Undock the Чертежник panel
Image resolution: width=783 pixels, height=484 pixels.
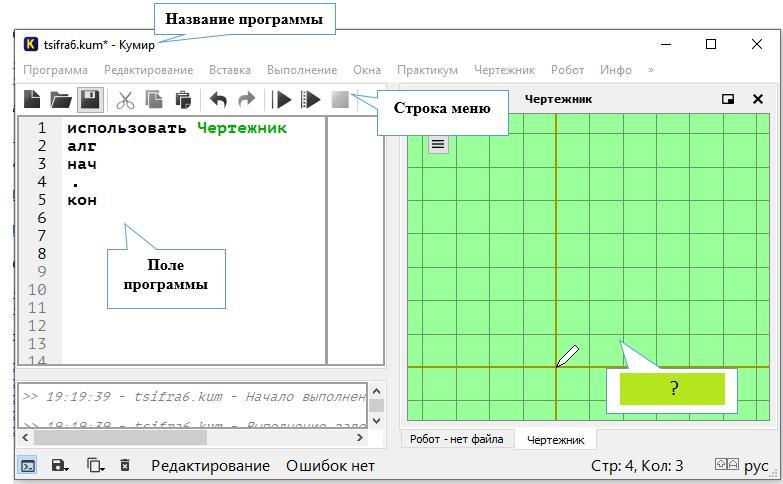pyautogui.click(x=728, y=99)
